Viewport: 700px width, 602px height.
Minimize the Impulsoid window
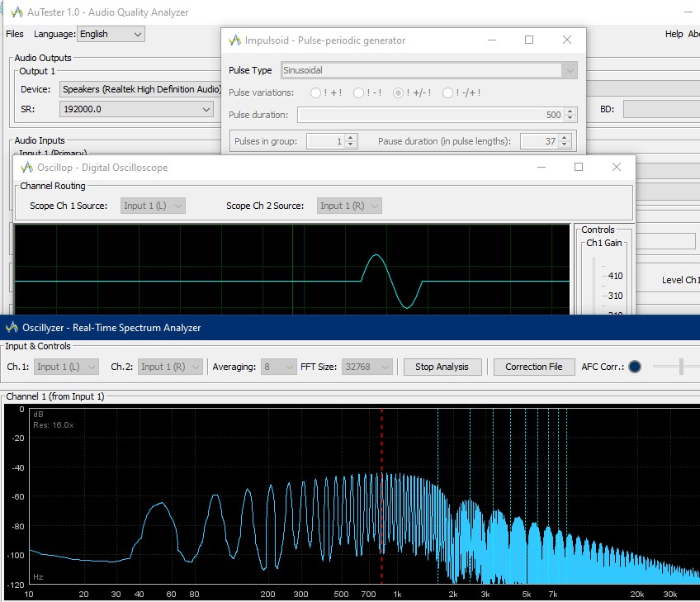[492, 40]
